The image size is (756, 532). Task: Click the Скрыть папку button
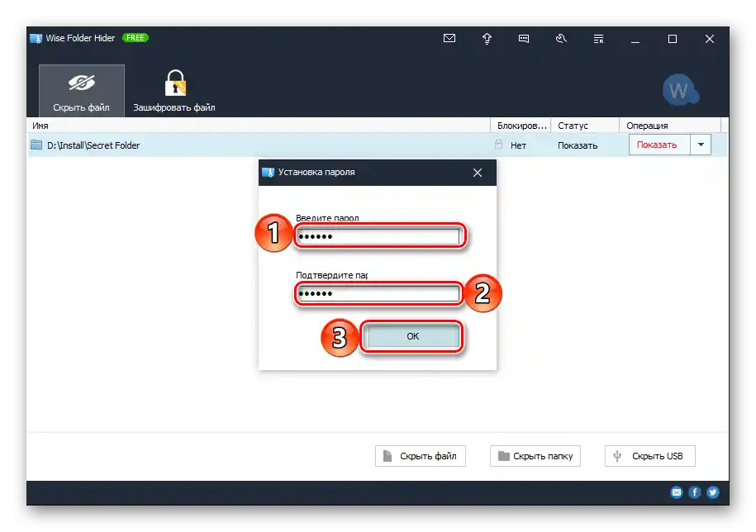click(x=535, y=456)
